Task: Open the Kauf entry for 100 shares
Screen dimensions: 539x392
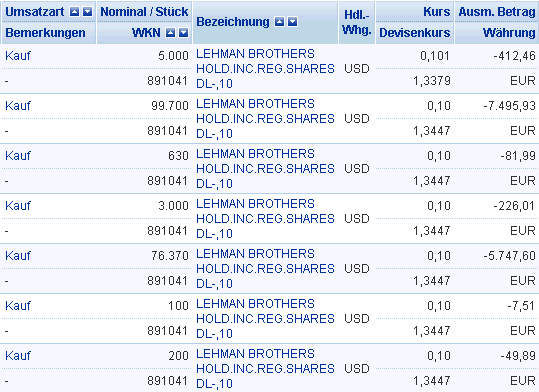Action: pos(18,306)
